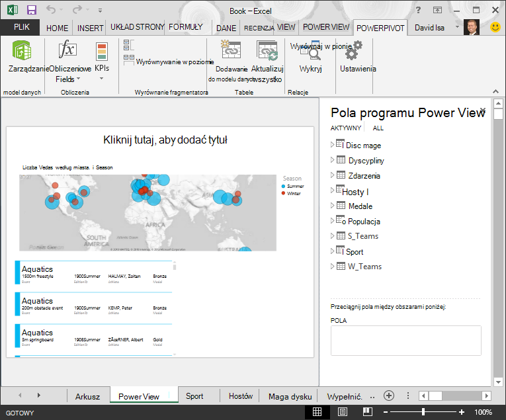Viewport: 506px width, 420px height.
Task: Expand the Disc mage table
Action: 333,145
